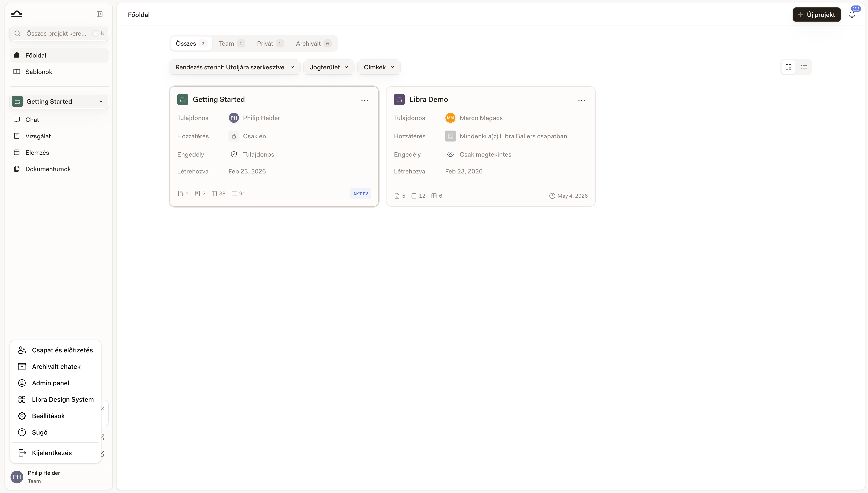This screenshot has height=493, width=868.
Task: Open the Libra Demo project card title
Action: [x=429, y=100]
